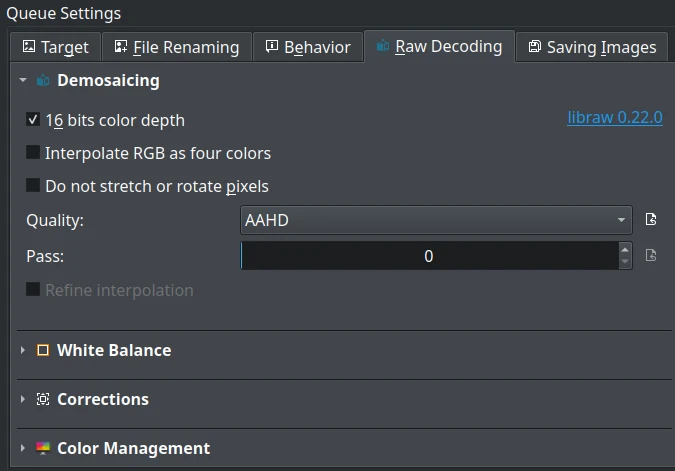Click the White Balance section icon
This screenshot has width=675, height=471.
43,350
